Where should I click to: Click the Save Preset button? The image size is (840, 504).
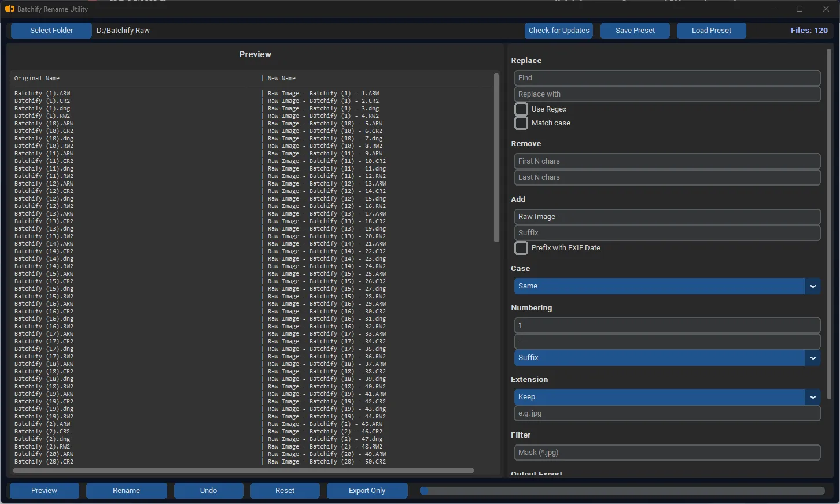635,31
